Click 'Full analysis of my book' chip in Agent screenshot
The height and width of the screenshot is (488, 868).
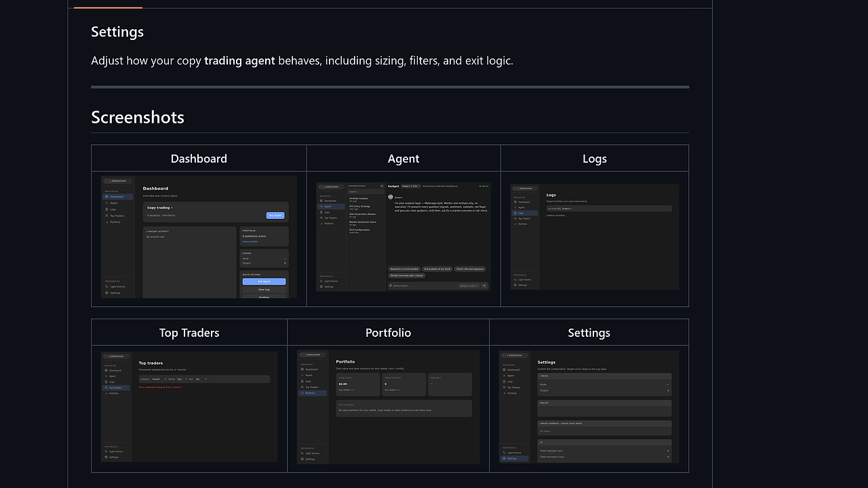[437, 269]
